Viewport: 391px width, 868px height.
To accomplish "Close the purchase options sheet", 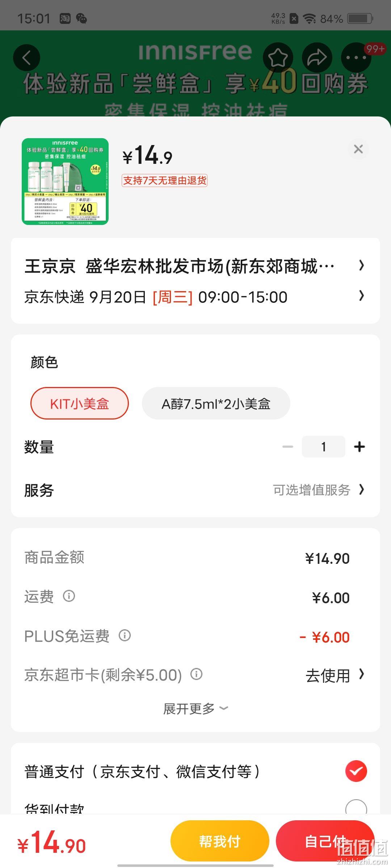I will point(358,149).
